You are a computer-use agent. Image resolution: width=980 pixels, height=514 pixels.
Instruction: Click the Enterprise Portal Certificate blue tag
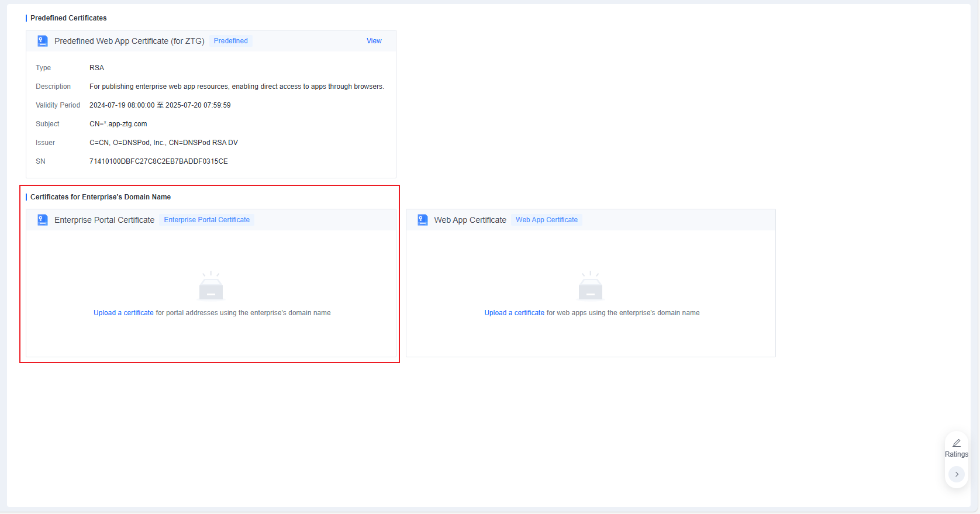coord(207,220)
